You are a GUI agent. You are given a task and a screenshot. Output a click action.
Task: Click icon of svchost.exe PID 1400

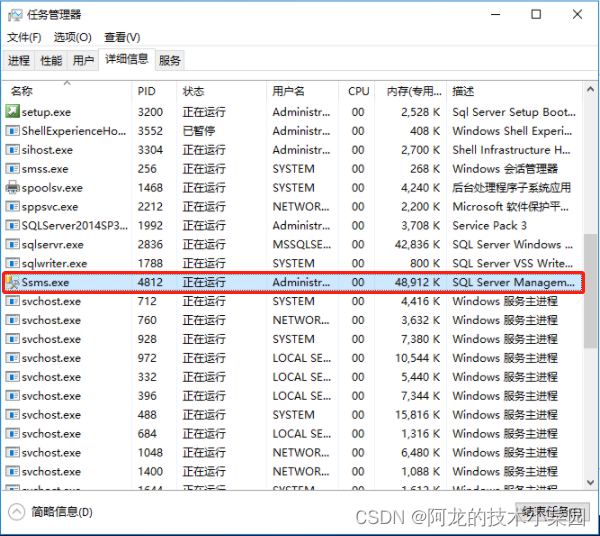coord(12,471)
